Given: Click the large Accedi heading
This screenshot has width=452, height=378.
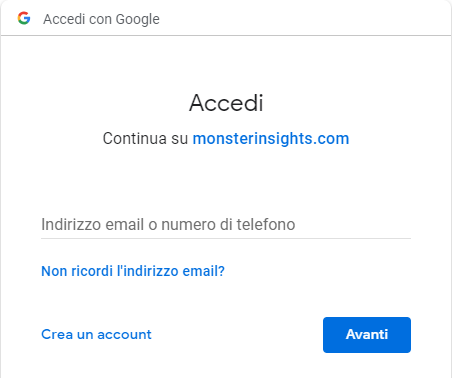Looking at the screenshot, I should [x=226, y=103].
